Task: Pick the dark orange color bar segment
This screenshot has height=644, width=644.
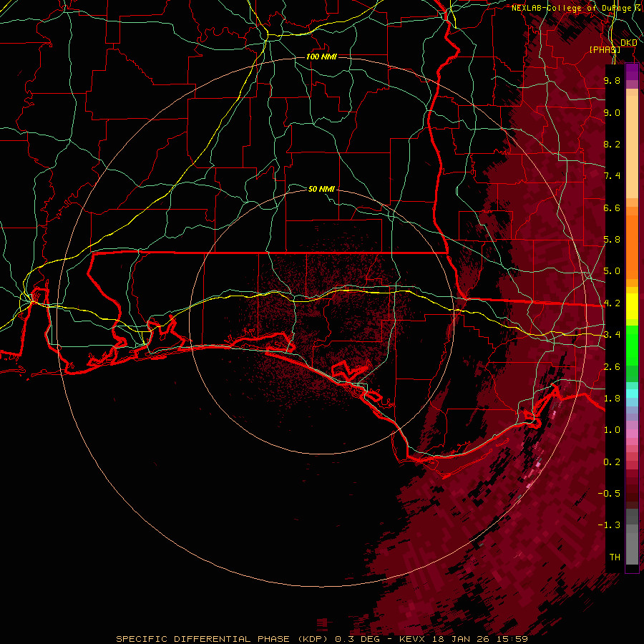Action: tap(632, 246)
